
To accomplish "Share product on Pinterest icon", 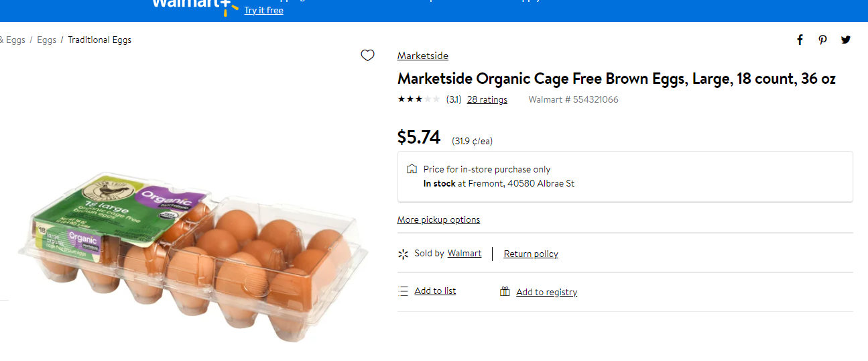I will click(822, 40).
